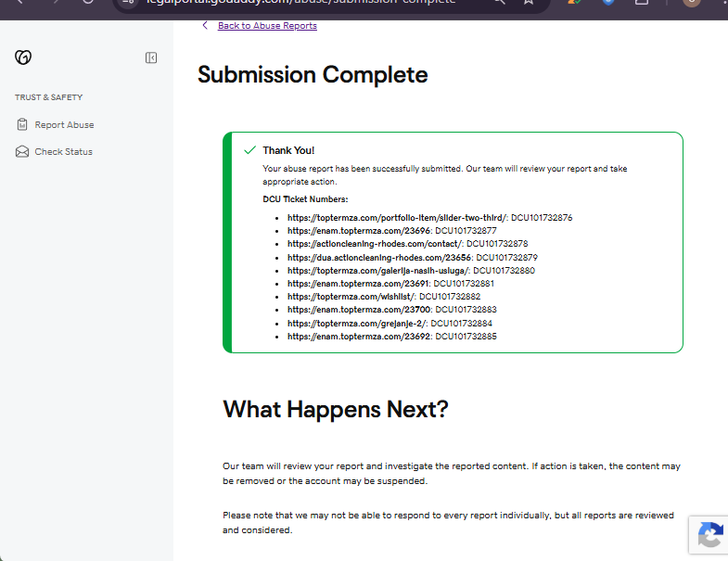Screen dimensions: 728x561
Task: Select the toptermza.com/grejanje-2/ ticket row
Action: coord(390,324)
